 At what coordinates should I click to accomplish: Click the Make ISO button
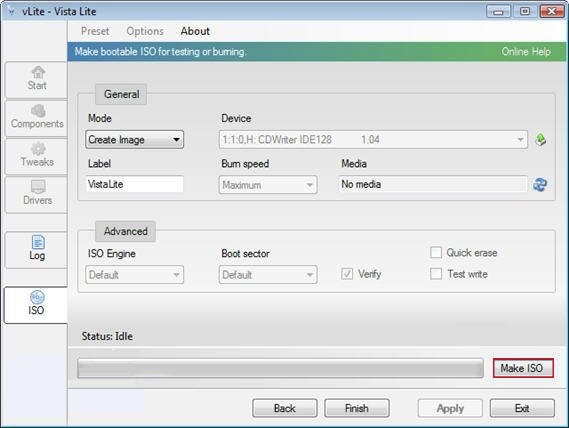pyautogui.click(x=523, y=368)
